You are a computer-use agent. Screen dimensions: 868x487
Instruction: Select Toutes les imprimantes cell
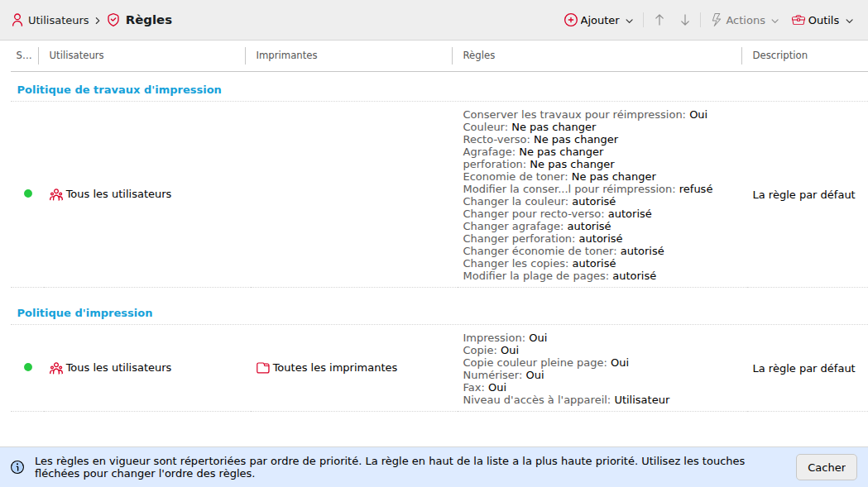[335, 368]
